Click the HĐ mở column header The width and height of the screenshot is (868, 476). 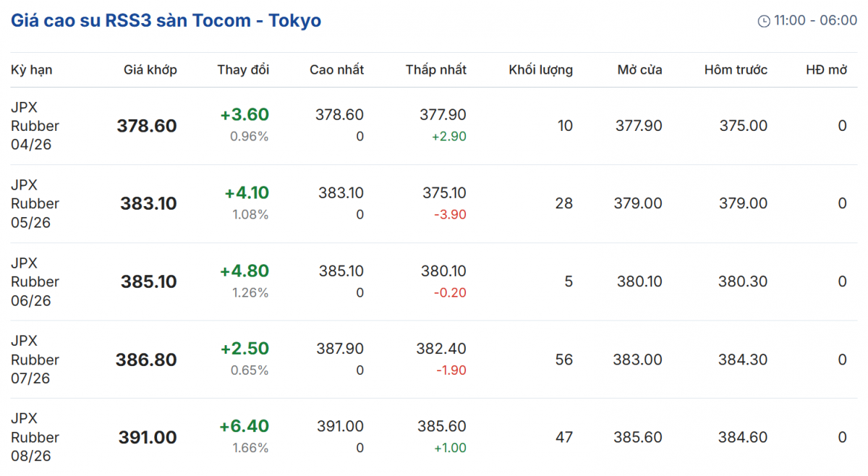826,70
